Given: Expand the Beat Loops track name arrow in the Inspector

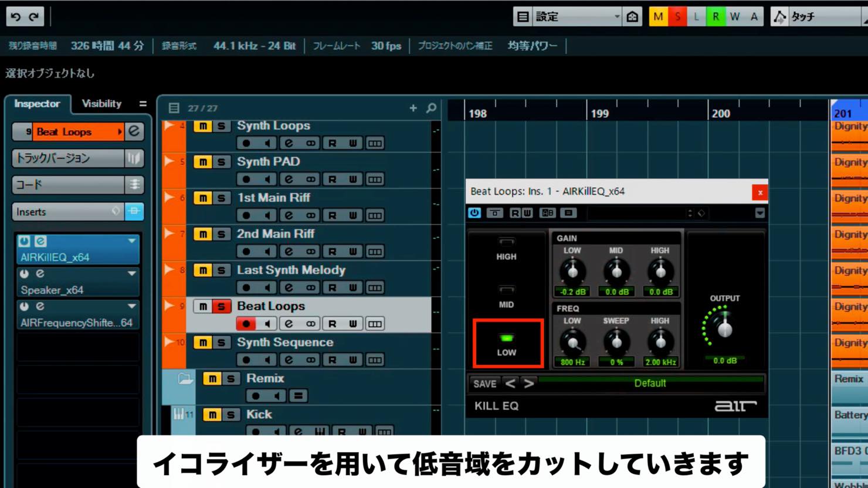Looking at the screenshot, I should pos(120,131).
